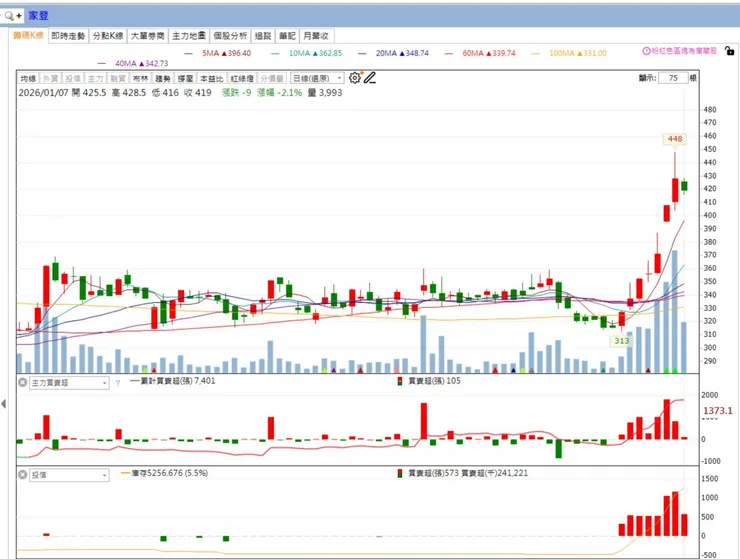The width and height of the screenshot is (740, 559).
Task: Switch to 月營收 tab
Action: coord(316,36)
